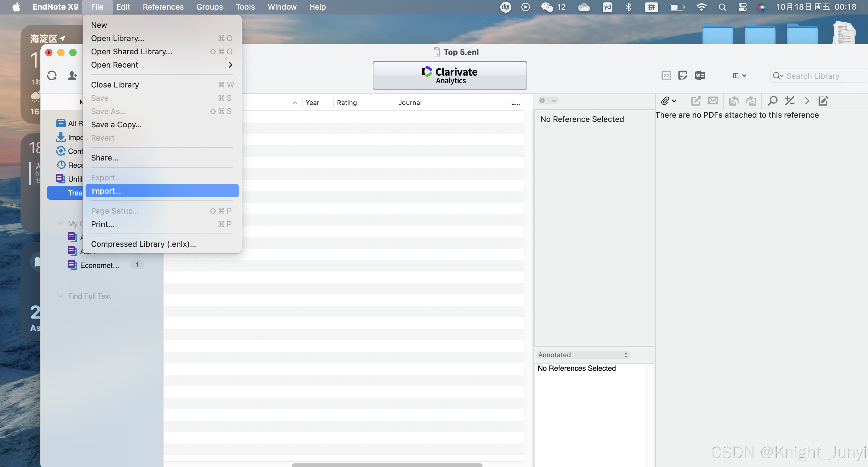Select Compressed Library (.enlx)... menu entry
Screen dimensions: 868x467
[x=143, y=244]
